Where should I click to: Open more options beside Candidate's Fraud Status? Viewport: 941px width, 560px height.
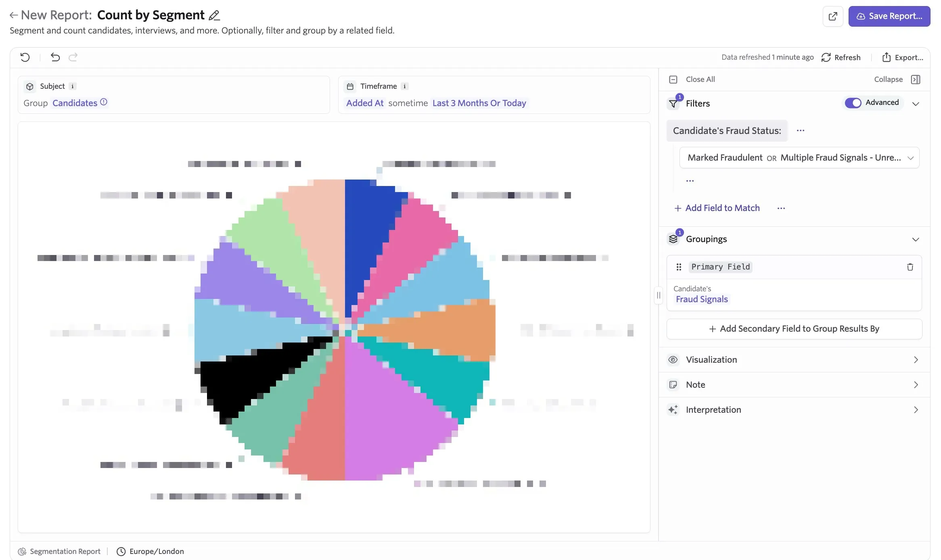tap(801, 131)
